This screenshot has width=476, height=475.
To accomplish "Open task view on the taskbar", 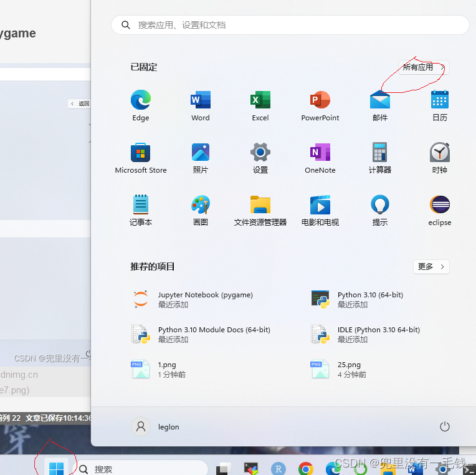I will [x=224, y=469].
